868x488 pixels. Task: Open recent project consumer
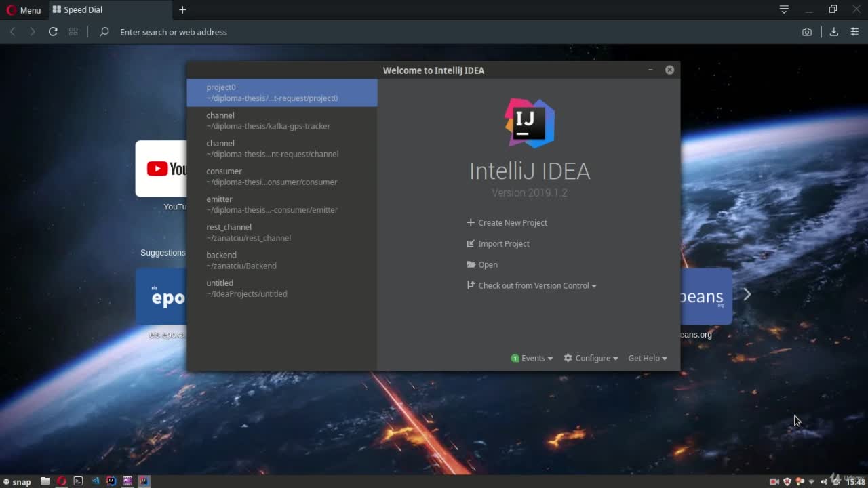click(x=282, y=176)
